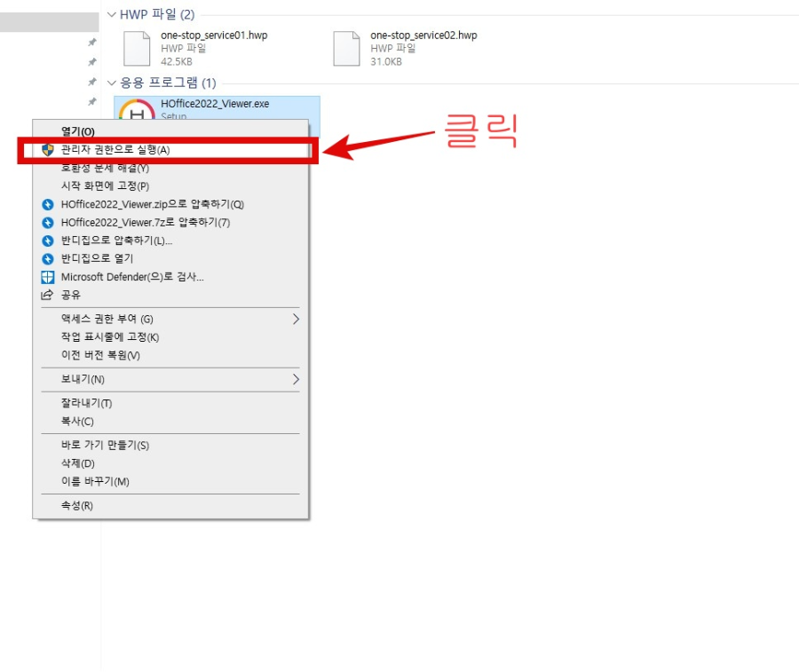Click the UAC shield icon for 관리자 권한으로 실행
The image size is (799, 672).
pos(47,148)
